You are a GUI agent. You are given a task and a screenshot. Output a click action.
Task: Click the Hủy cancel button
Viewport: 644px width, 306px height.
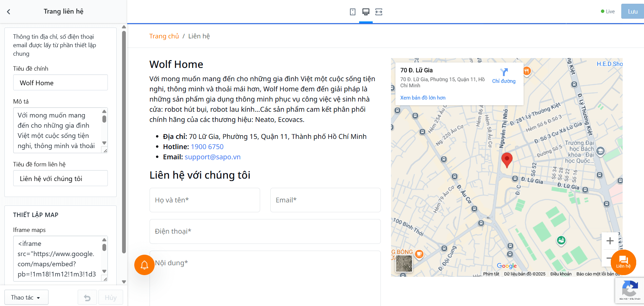pyautogui.click(x=111, y=298)
